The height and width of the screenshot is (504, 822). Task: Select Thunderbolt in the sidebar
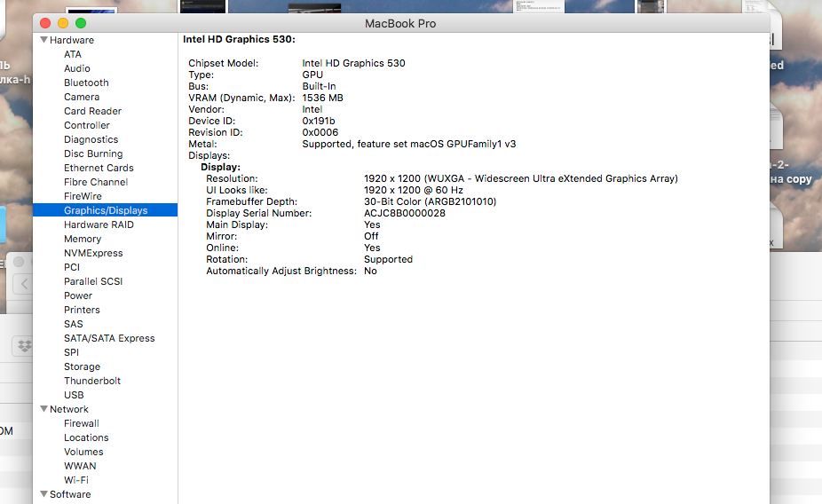click(x=92, y=381)
